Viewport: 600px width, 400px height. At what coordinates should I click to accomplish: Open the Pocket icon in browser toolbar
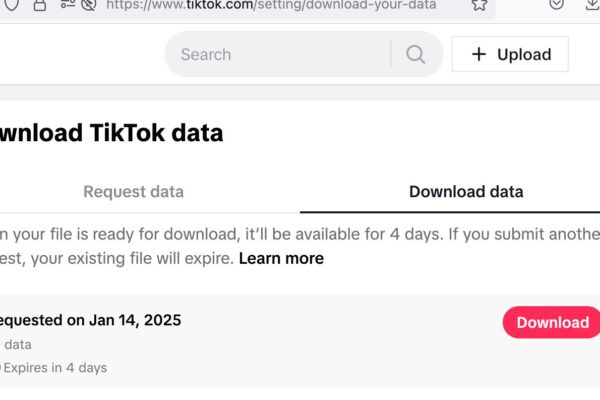(x=558, y=4)
